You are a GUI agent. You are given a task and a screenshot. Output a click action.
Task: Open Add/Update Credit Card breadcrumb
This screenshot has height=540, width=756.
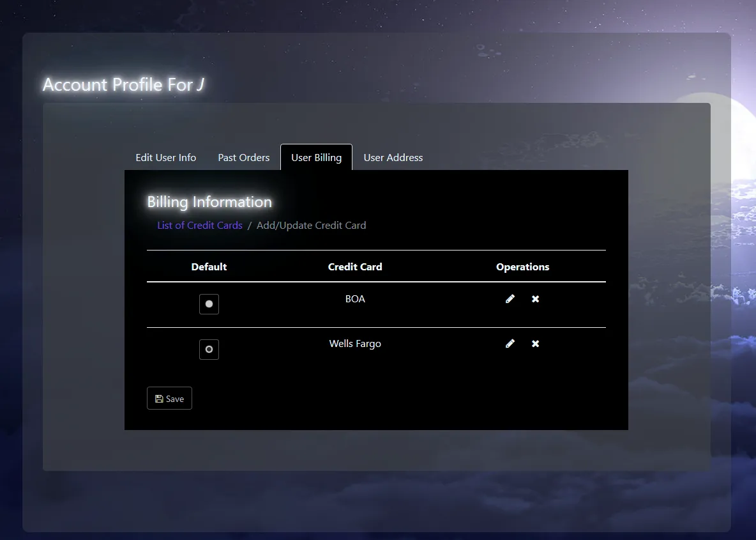[x=311, y=226]
